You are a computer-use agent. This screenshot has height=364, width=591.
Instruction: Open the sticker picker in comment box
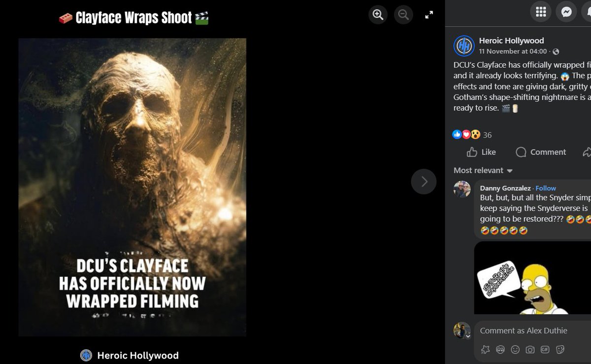coord(559,350)
